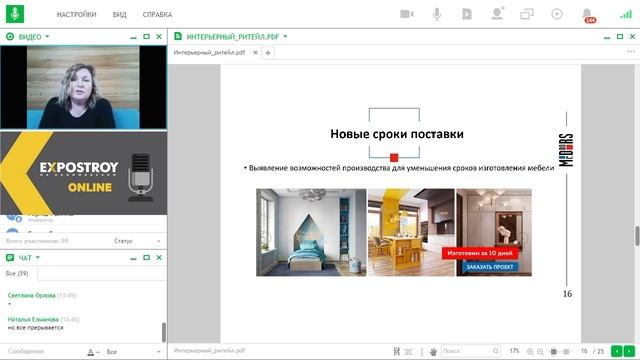Go to the next slide with green button
Image resolution: width=640 pixels, height=360 pixels.
click(x=629, y=351)
